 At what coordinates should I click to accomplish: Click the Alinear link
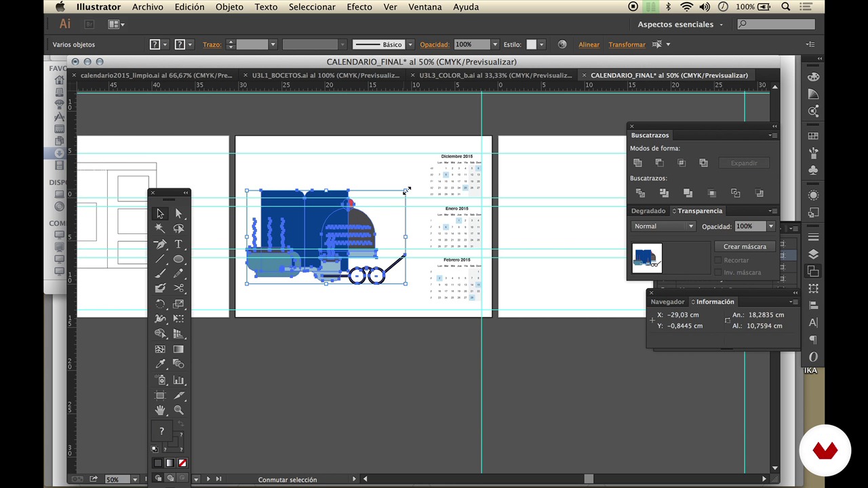point(589,45)
